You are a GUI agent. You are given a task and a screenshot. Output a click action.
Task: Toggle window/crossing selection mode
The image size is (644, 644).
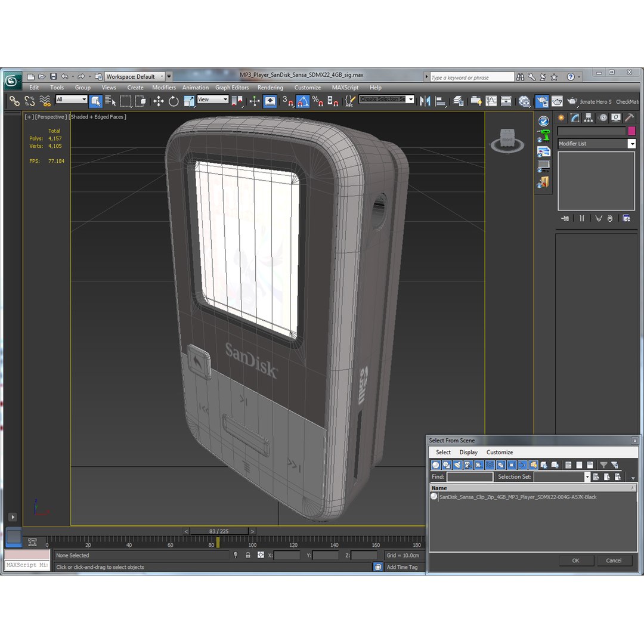(141, 101)
